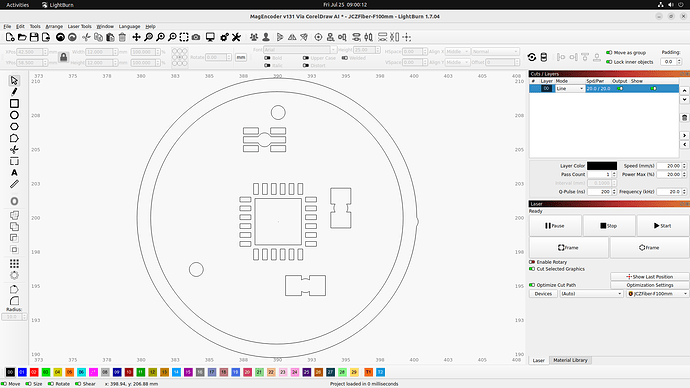This screenshot has width=690, height=388.
Task: Activate the Edit Nodes polygon tool
Action: click(14, 138)
